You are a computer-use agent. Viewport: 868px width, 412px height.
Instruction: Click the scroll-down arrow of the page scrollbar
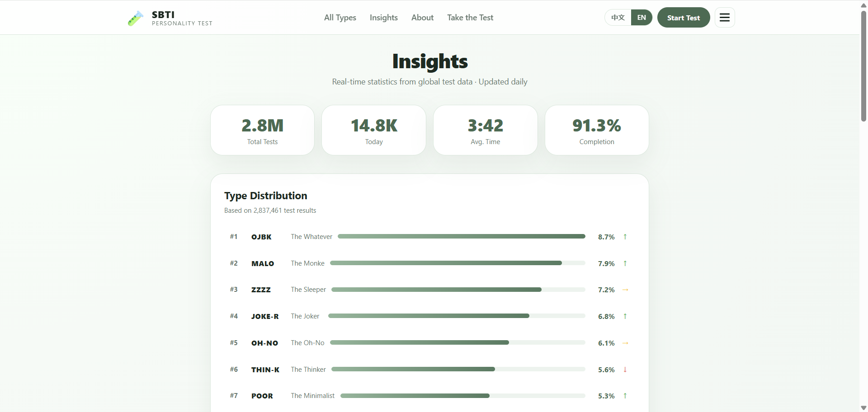pyautogui.click(x=863, y=408)
